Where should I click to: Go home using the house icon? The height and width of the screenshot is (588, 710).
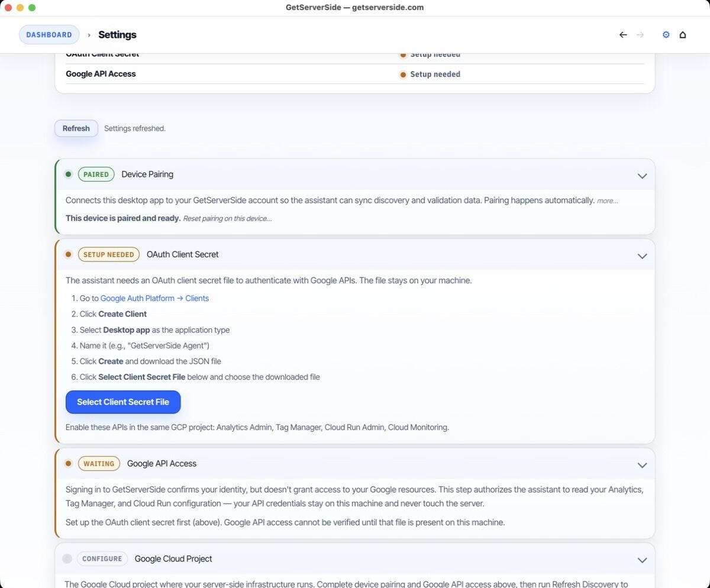(x=683, y=35)
